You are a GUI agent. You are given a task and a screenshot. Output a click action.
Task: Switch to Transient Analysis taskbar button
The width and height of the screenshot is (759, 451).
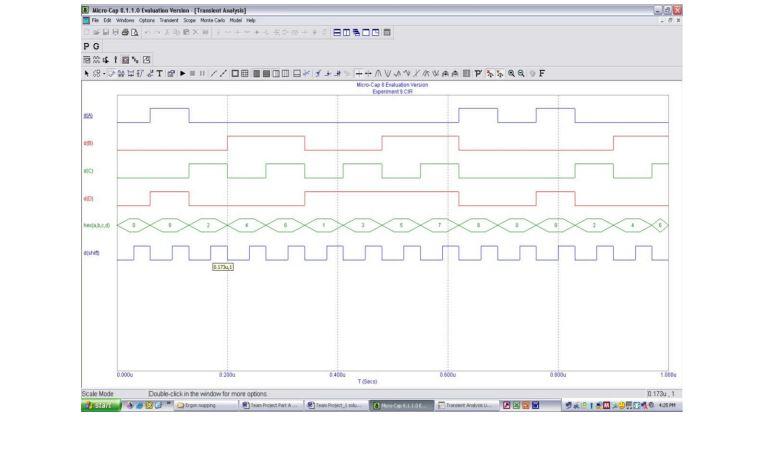[x=466, y=406]
